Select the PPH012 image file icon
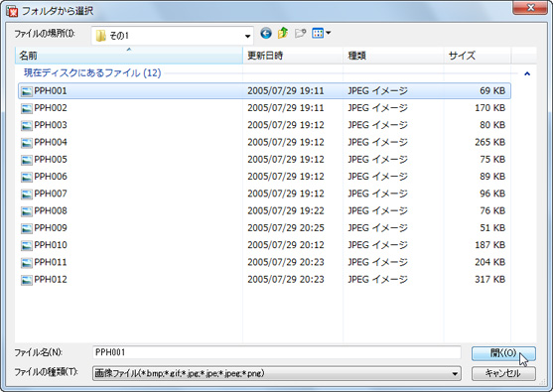The height and width of the screenshot is (392, 553). click(x=27, y=280)
